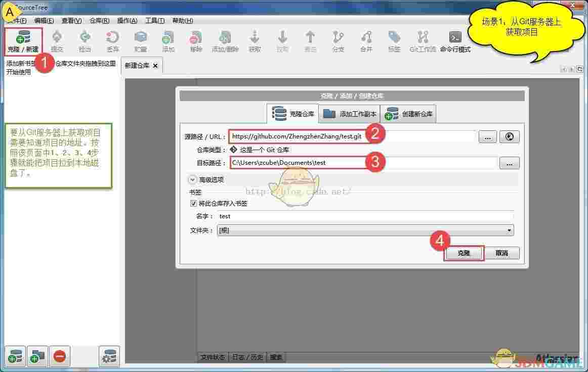
Task: Browse target path with the ... button
Action: tap(510, 162)
